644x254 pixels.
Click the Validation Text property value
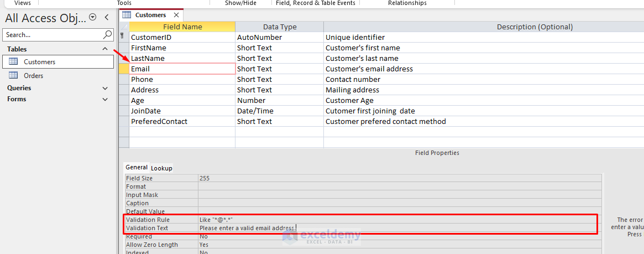tap(400, 227)
